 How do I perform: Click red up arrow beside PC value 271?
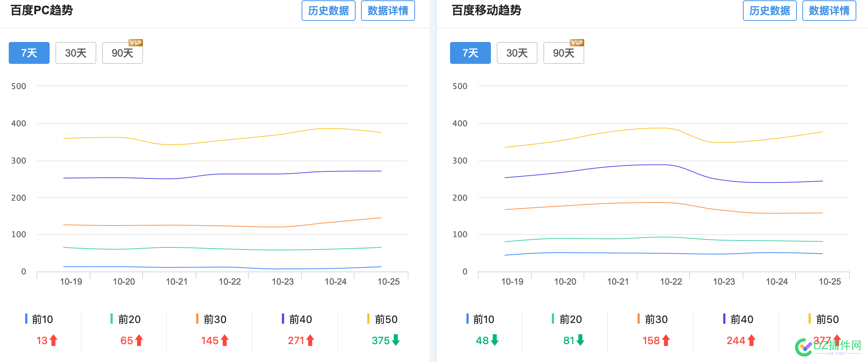pyautogui.click(x=310, y=340)
